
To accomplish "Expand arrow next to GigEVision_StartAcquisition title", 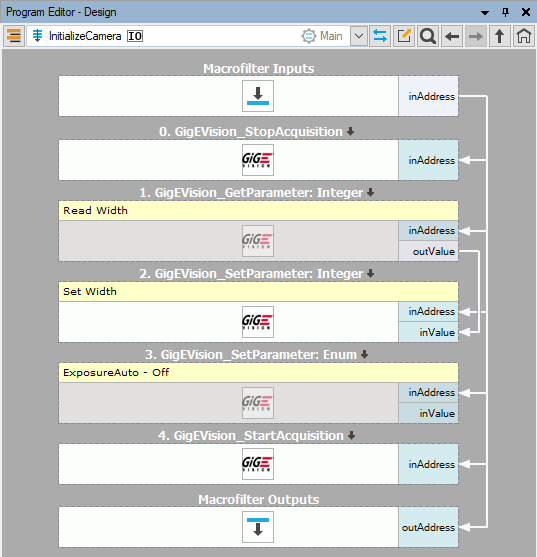I will (352, 436).
